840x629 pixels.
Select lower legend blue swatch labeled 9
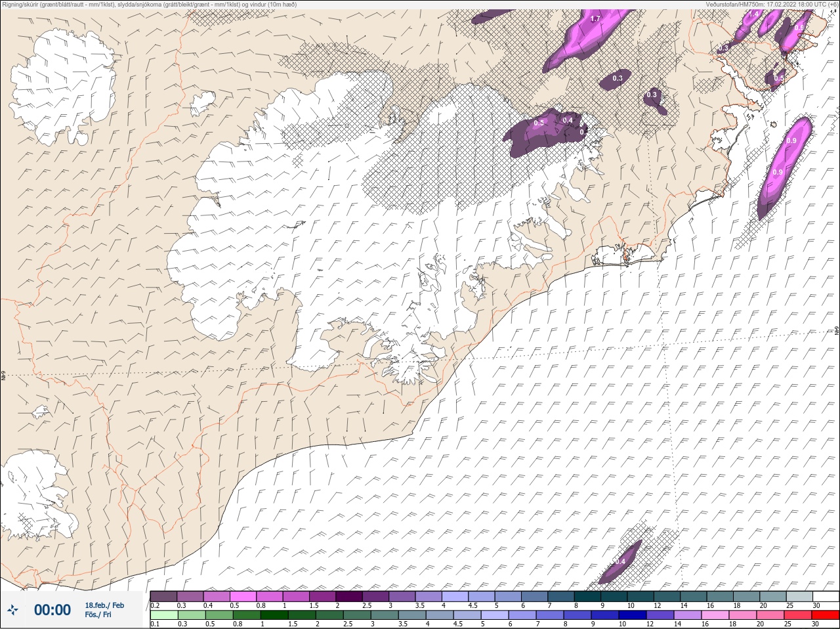[x=604, y=615]
